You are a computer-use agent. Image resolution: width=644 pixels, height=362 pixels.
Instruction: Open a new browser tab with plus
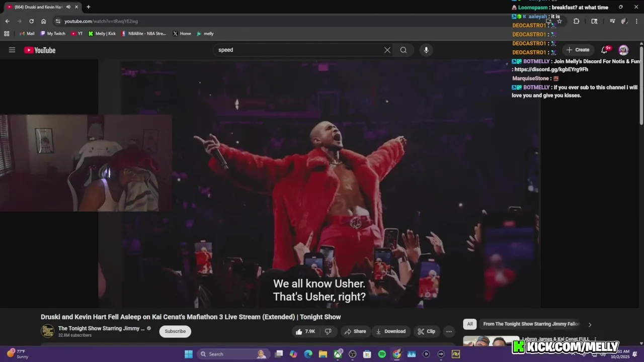pyautogui.click(x=89, y=7)
